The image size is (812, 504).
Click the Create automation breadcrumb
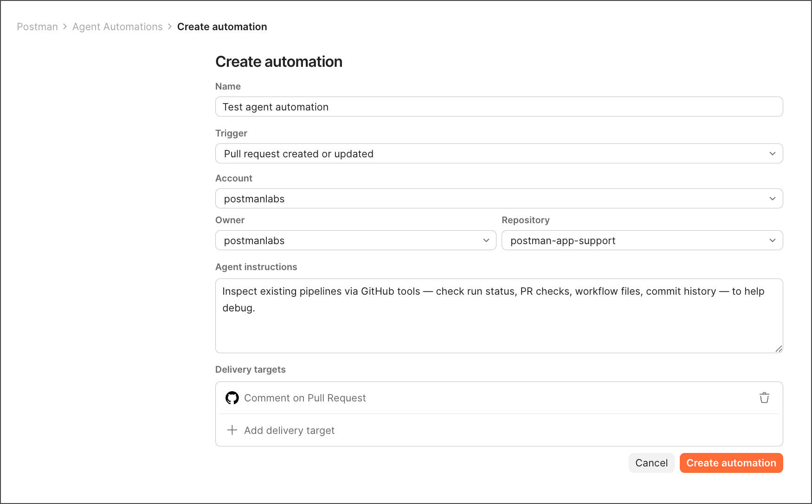[x=222, y=27]
